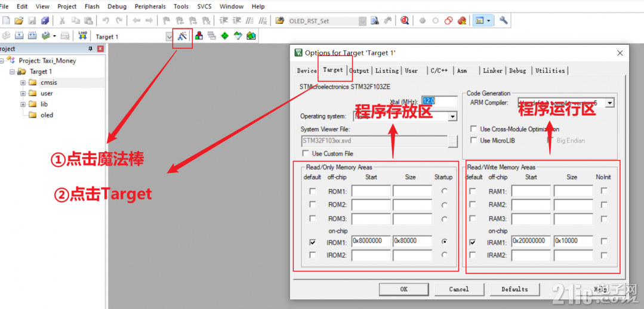
Task: Click the OK button
Action: pyautogui.click(x=403, y=289)
